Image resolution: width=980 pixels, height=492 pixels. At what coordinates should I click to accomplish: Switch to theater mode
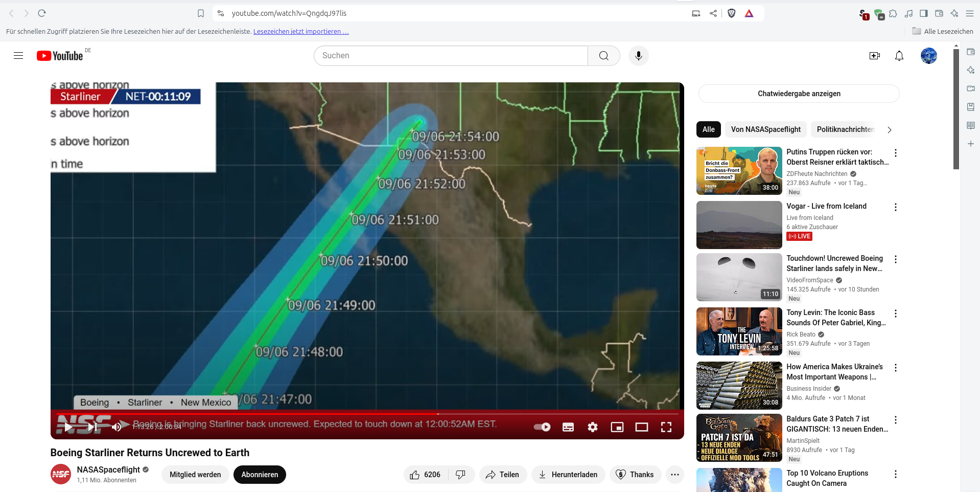coord(642,427)
